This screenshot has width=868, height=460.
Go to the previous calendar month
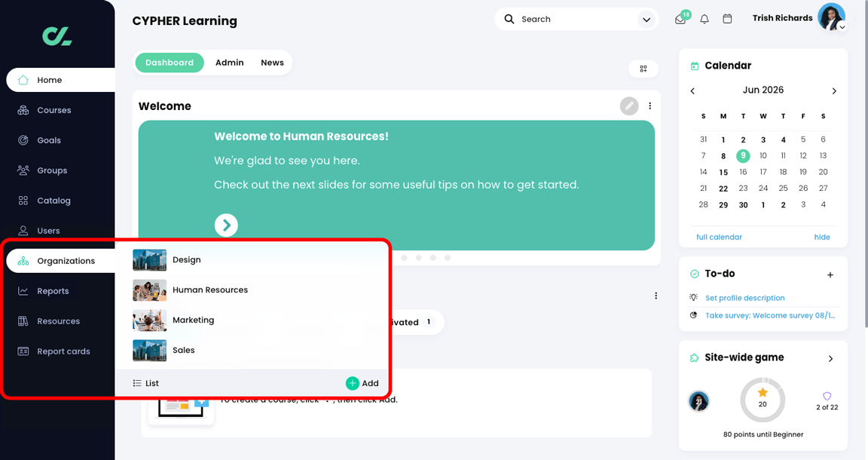pyautogui.click(x=692, y=91)
